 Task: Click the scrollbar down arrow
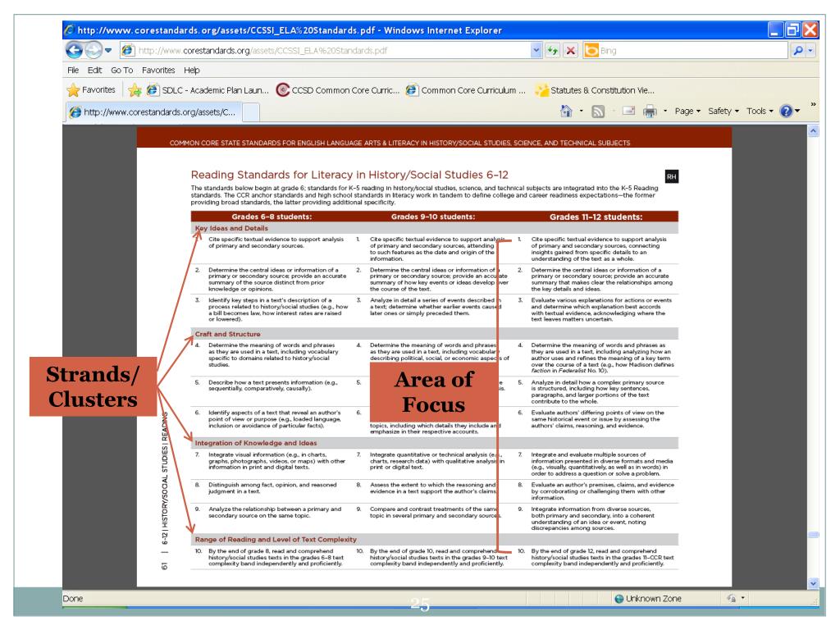pos(813,583)
